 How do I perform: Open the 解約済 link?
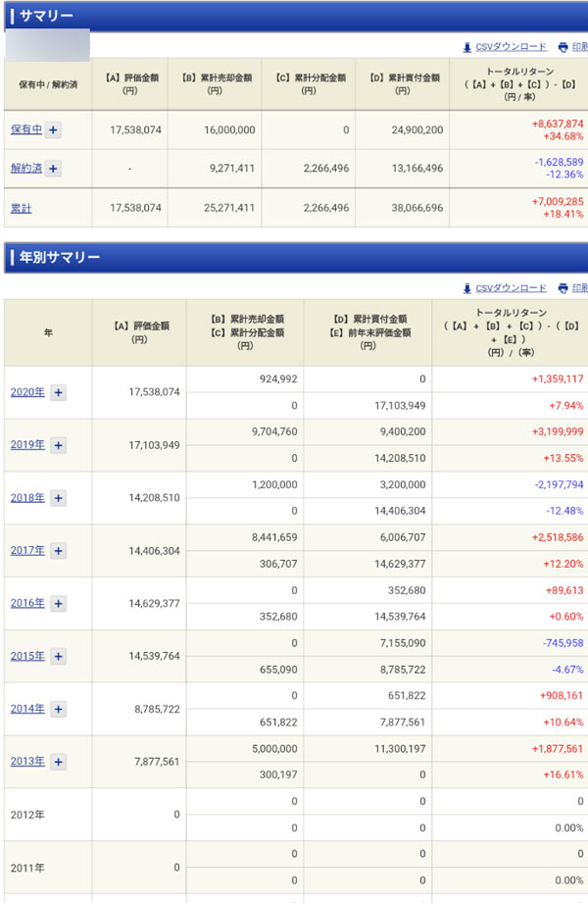(x=25, y=169)
